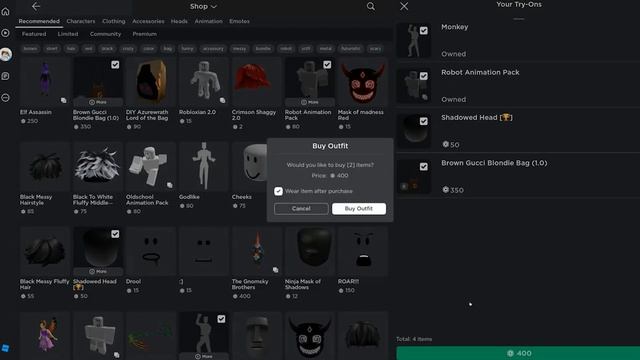Switch to the Recommended tab
This screenshot has width=640, height=360.
pos(39,21)
